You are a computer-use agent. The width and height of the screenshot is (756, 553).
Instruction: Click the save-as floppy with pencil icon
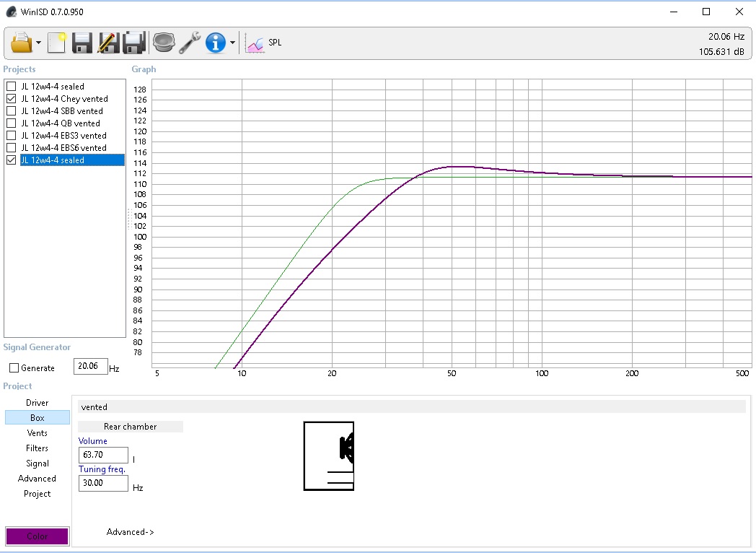click(108, 43)
